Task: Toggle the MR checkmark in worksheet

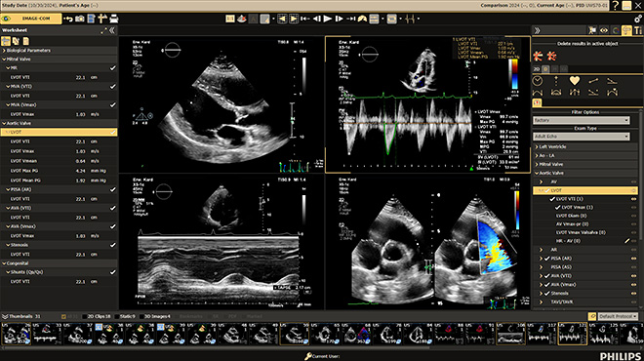Action: coord(113,68)
